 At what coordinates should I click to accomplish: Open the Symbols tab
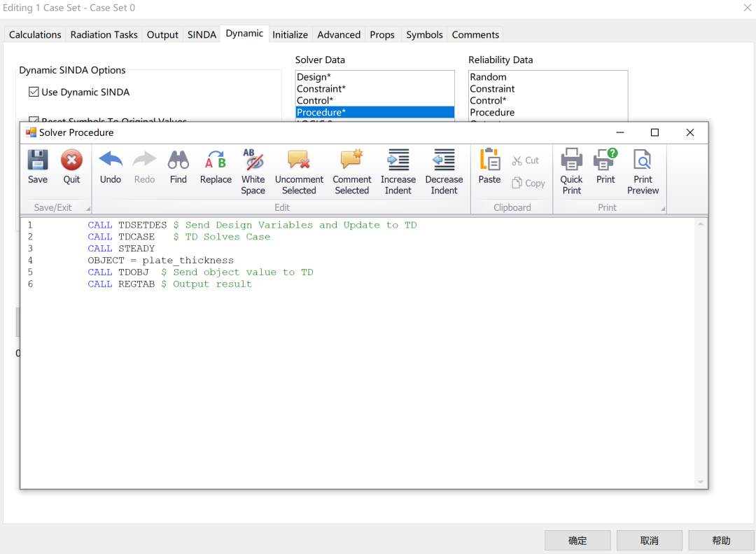pyautogui.click(x=424, y=35)
